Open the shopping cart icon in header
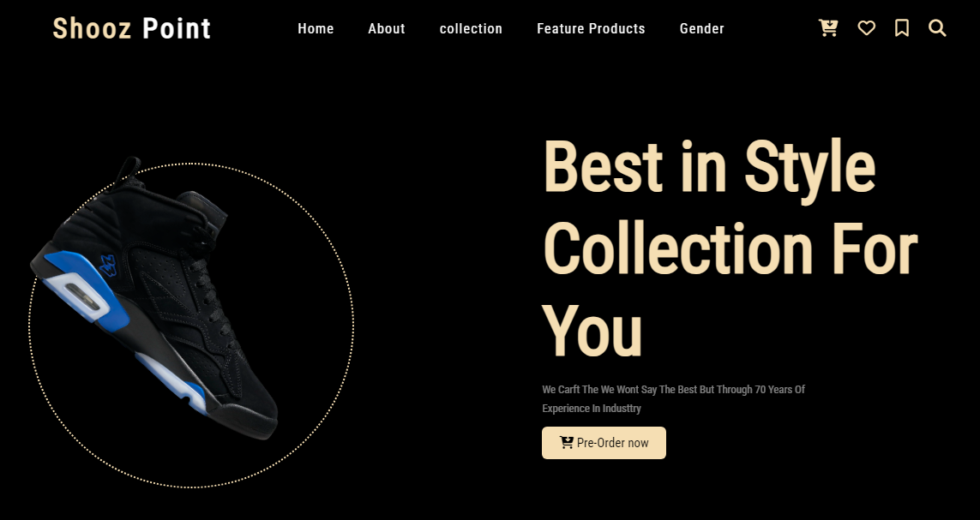Screen dimensions: 980x520 828,28
